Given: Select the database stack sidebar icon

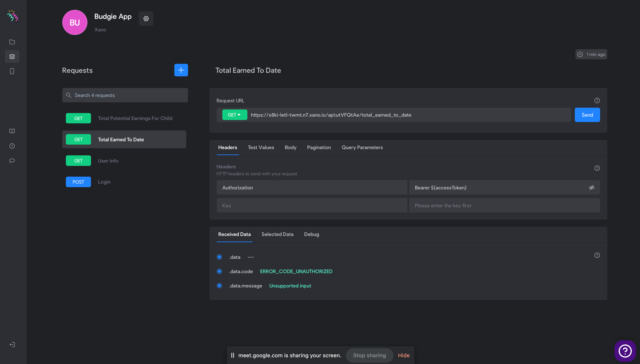Looking at the screenshot, I should coord(12,56).
